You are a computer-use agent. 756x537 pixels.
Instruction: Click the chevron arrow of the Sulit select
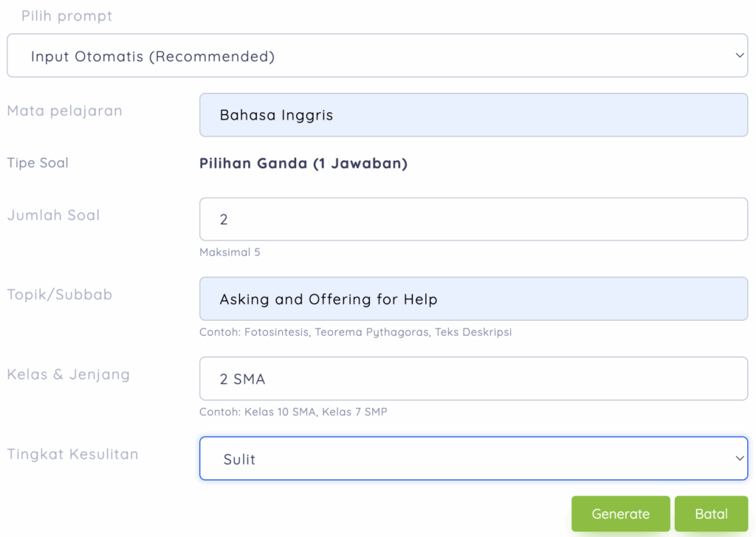tap(740, 459)
